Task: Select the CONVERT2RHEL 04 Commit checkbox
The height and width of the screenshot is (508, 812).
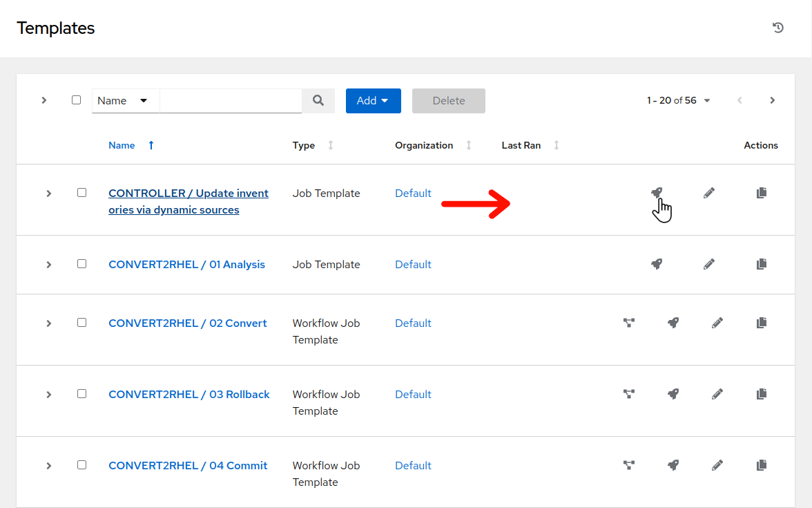Action: point(82,465)
